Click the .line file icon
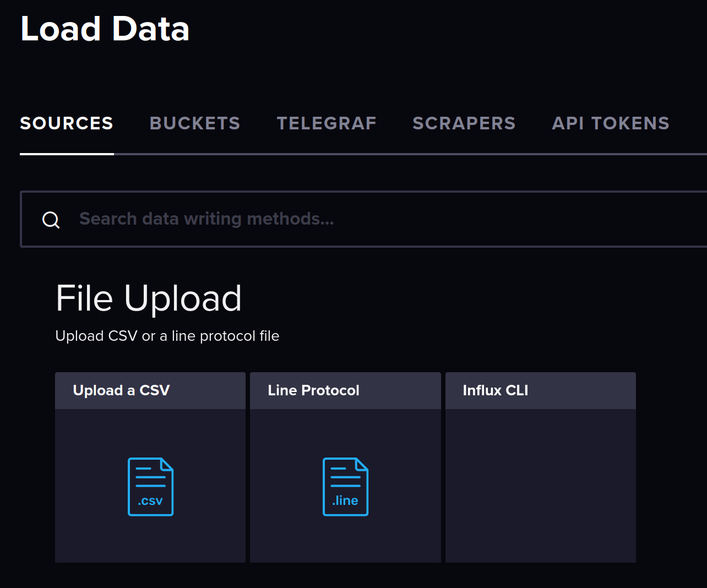Image resolution: width=707 pixels, height=588 pixels. pyautogui.click(x=345, y=487)
